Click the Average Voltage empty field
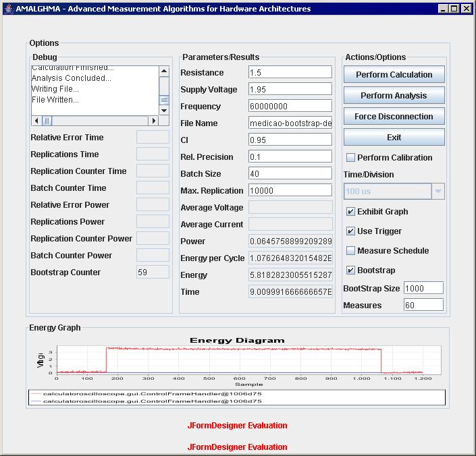This screenshot has width=476, height=456. 290,207
